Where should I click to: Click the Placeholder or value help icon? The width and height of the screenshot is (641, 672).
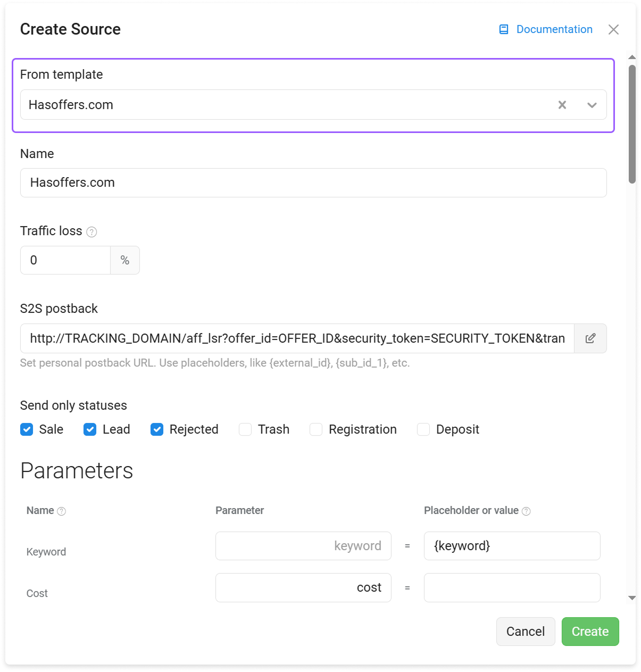(x=526, y=511)
